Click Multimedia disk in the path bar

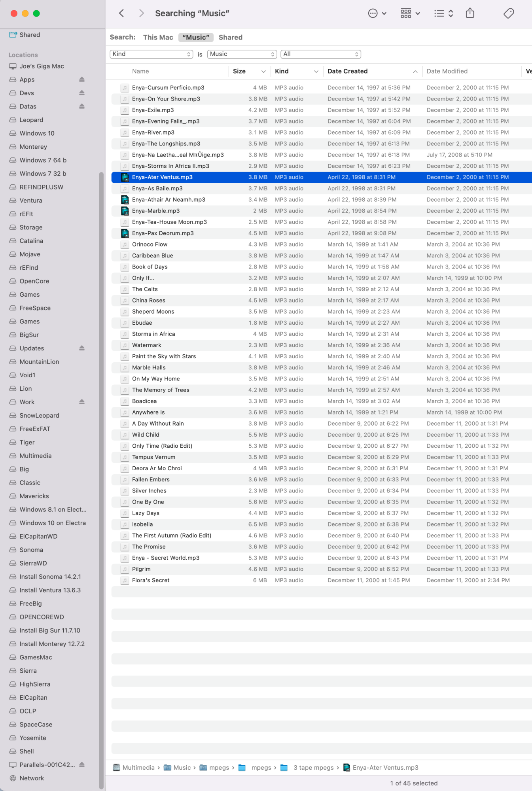click(134, 768)
